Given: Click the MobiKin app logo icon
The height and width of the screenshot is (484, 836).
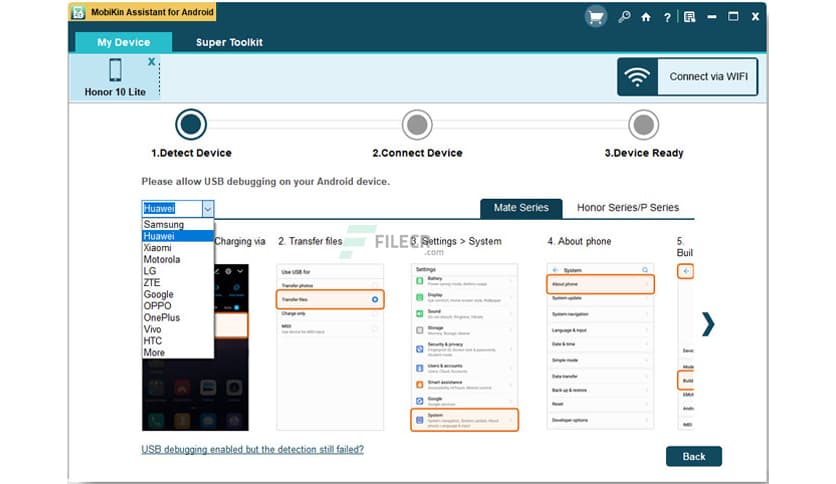Looking at the screenshot, I should (78, 12).
